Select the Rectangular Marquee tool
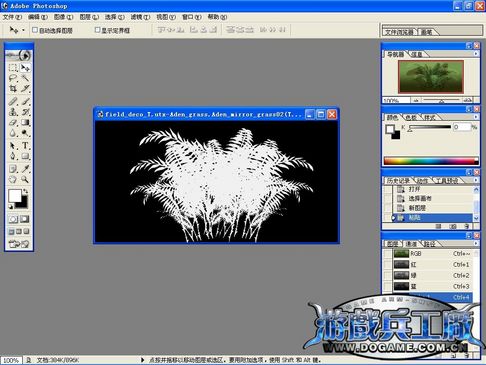Image resolution: width=486 pixels, height=365 pixels. coord(13,68)
